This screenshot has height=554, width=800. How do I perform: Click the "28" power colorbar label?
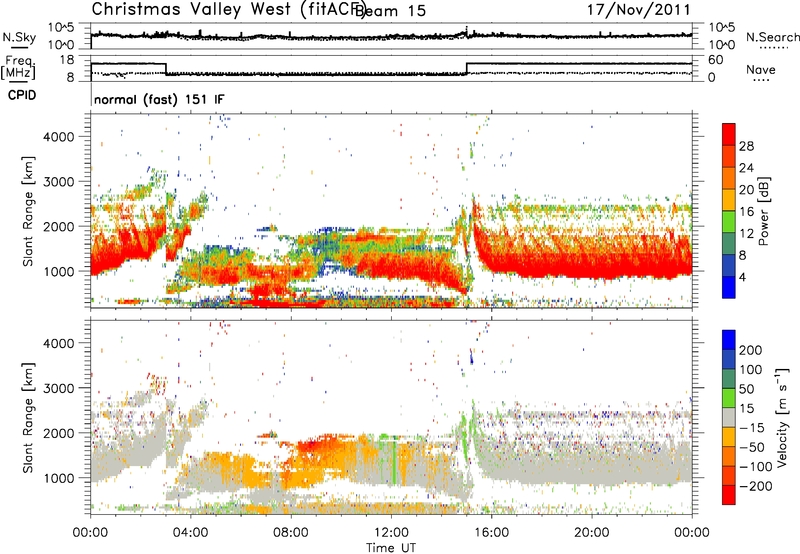pos(746,146)
